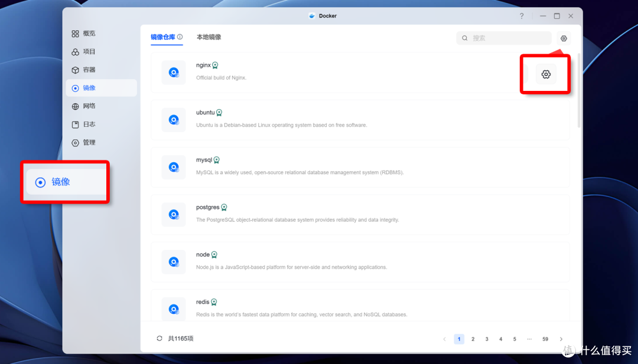
Task: Click the official badge next to ubuntu
Action: click(x=219, y=113)
